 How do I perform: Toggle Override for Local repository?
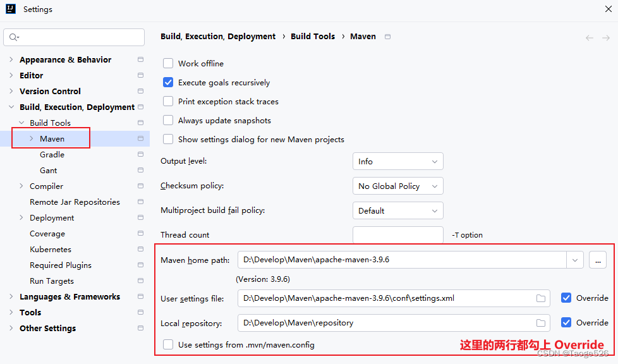coord(566,322)
